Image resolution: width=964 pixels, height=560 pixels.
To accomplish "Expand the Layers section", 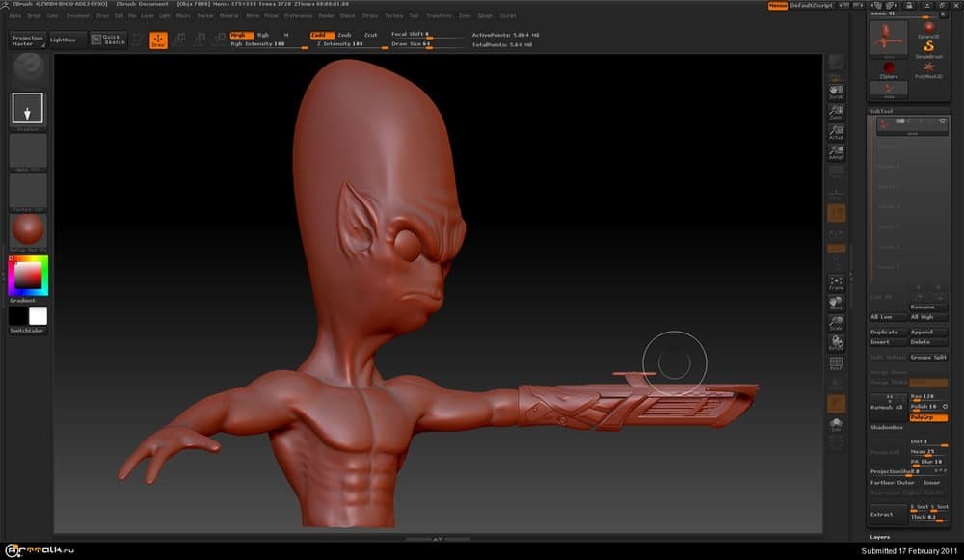I will click(880, 537).
